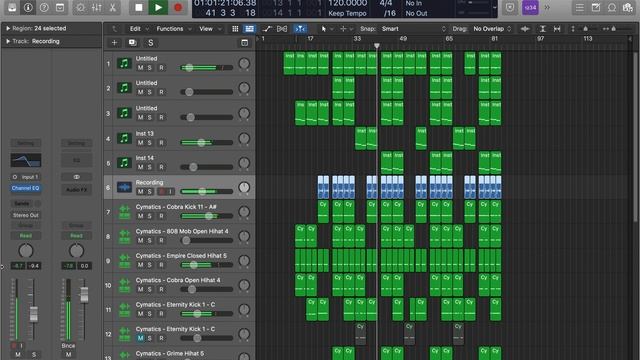
Task: Switch to list view icon in tracks menu bar
Action: coord(249,29)
